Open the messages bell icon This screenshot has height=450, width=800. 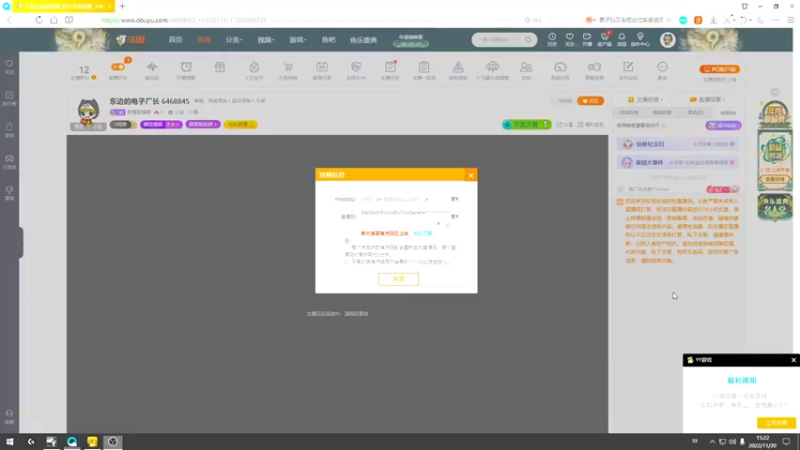click(x=621, y=39)
